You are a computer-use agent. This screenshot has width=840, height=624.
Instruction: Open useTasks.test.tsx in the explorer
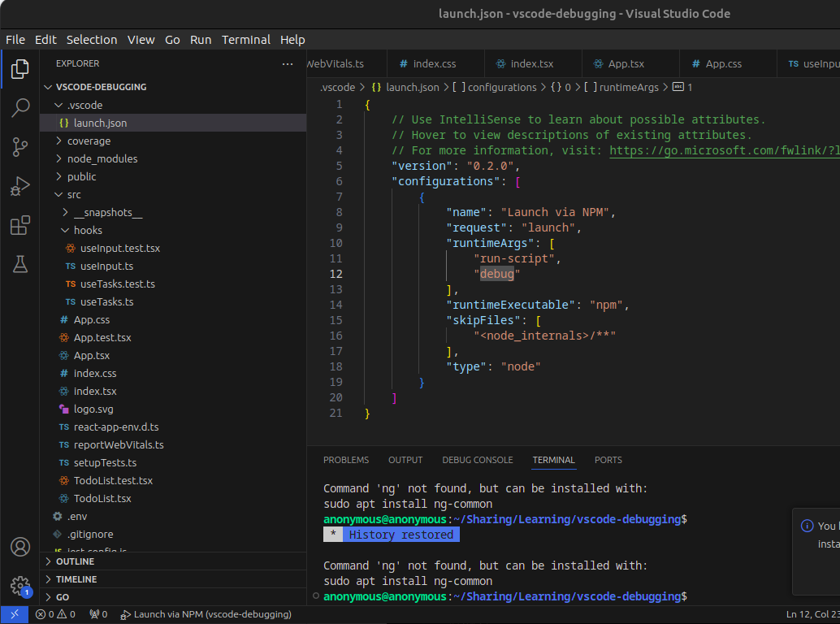117,284
